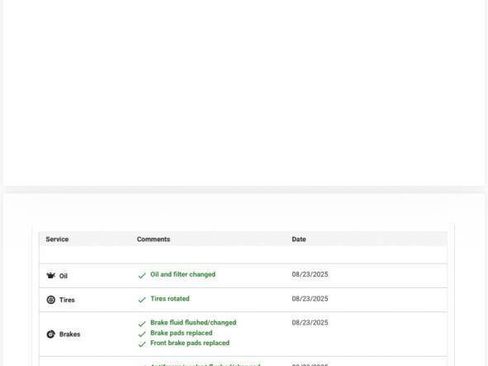Image resolution: width=488 pixels, height=366 pixels.
Task: Click the Brake fluid flushed/changed comment
Action: [193, 322]
